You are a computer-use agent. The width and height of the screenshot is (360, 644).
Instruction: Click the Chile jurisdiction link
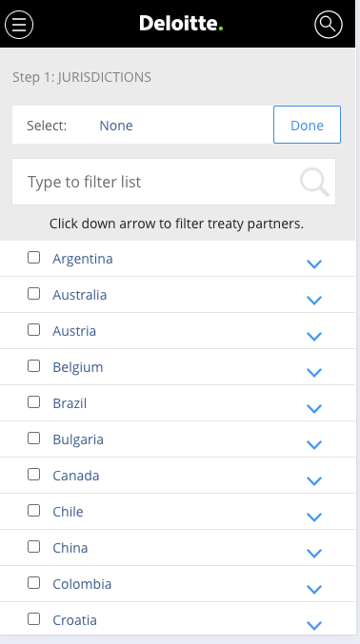[x=68, y=512]
